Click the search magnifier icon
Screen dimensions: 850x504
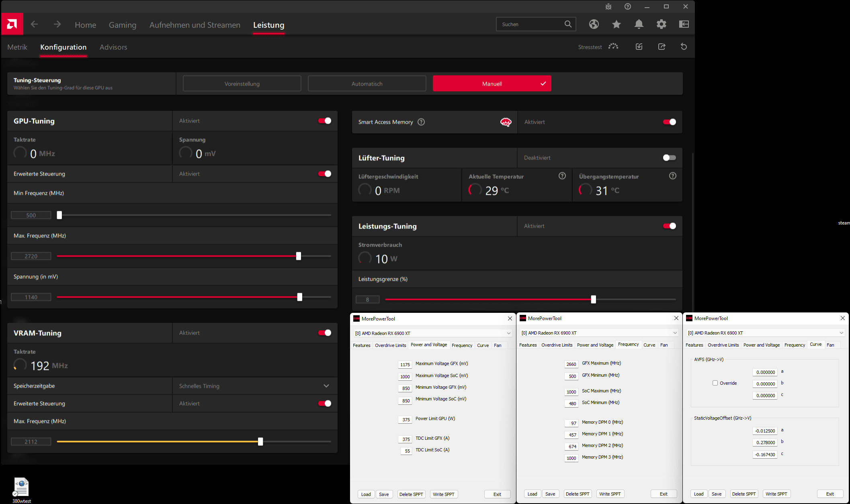[568, 24]
